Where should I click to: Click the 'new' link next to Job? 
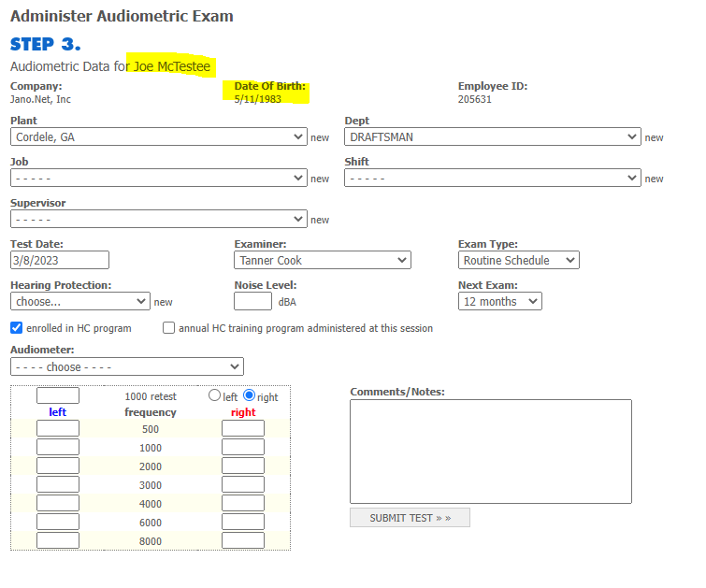(x=320, y=179)
